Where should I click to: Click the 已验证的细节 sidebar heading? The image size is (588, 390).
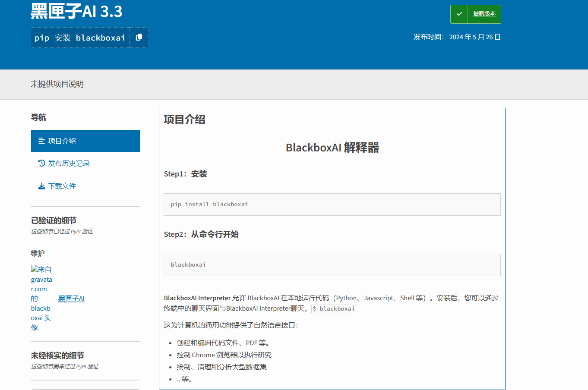54,220
